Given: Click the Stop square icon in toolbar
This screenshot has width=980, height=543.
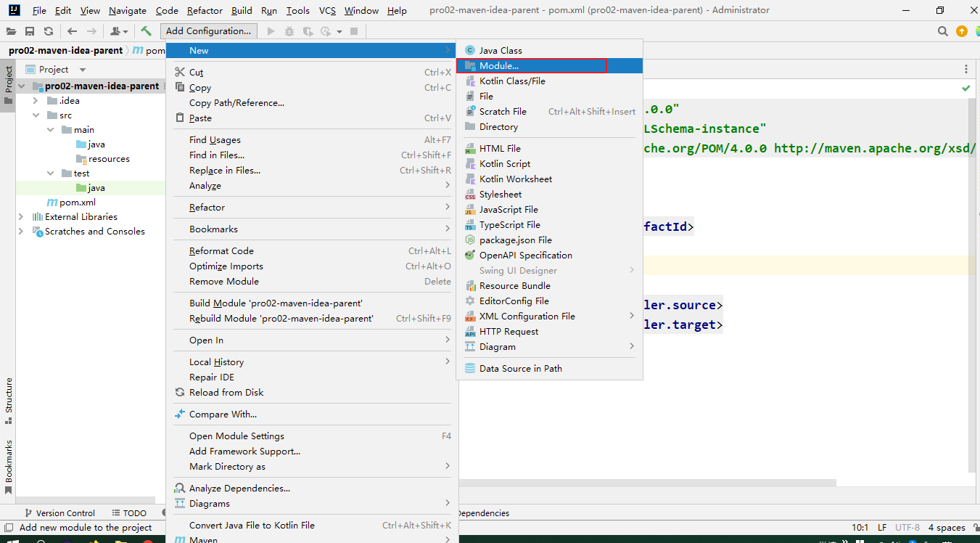Looking at the screenshot, I should pyautogui.click(x=354, y=31).
